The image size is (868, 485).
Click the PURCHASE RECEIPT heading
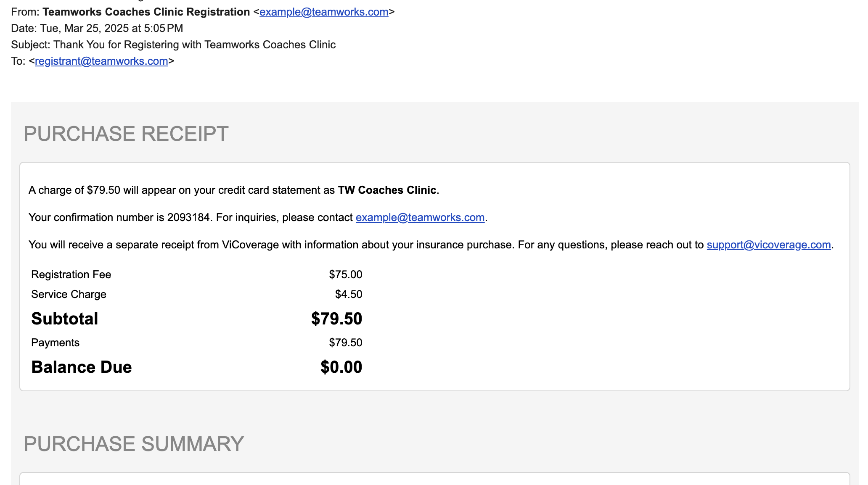pos(126,134)
